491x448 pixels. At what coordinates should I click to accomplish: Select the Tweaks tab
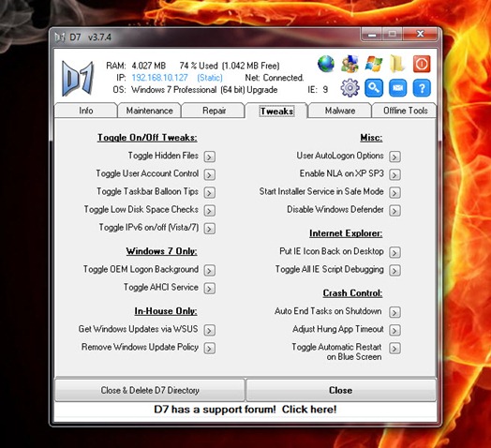(x=276, y=111)
